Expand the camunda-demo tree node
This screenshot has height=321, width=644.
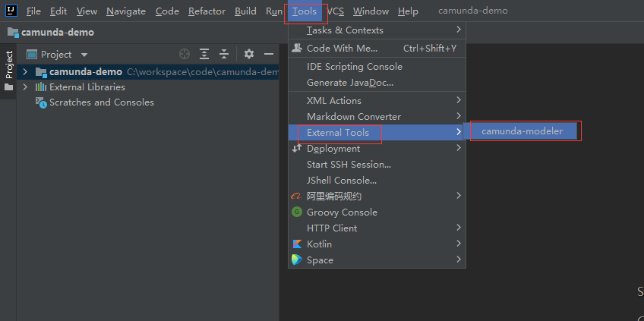(25, 72)
